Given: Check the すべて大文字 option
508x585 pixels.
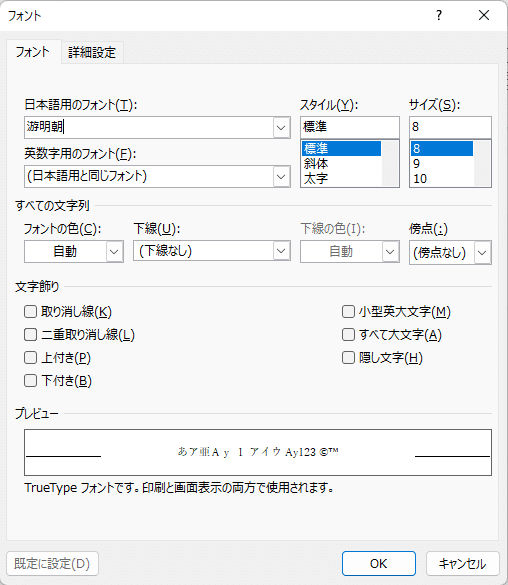Looking at the screenshot, I should point(348,335).
